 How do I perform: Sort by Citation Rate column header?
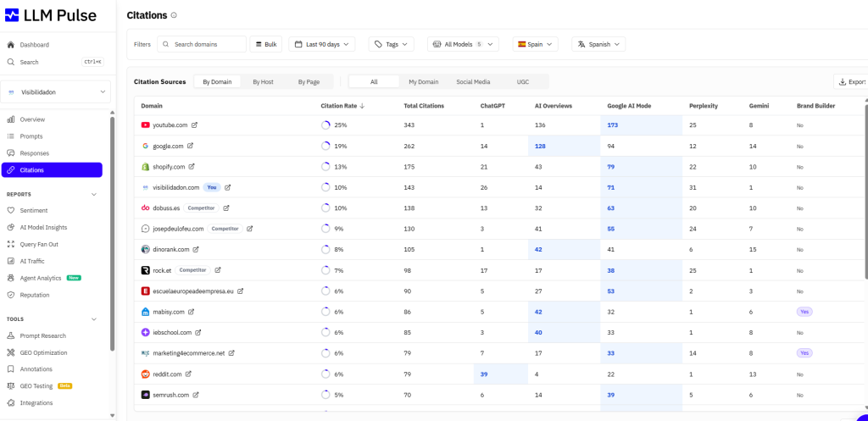(341, 106)
